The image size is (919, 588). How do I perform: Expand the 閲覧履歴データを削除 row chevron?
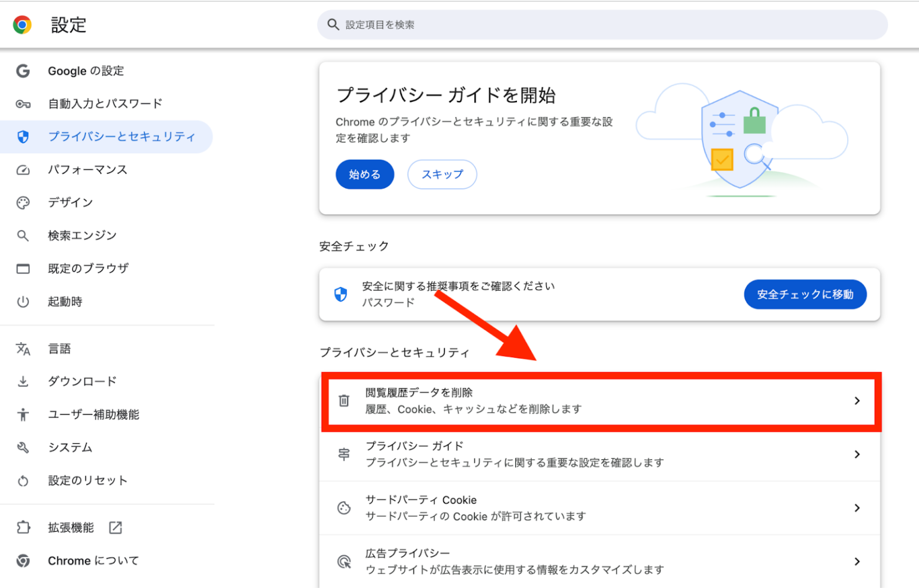[857, 401]
